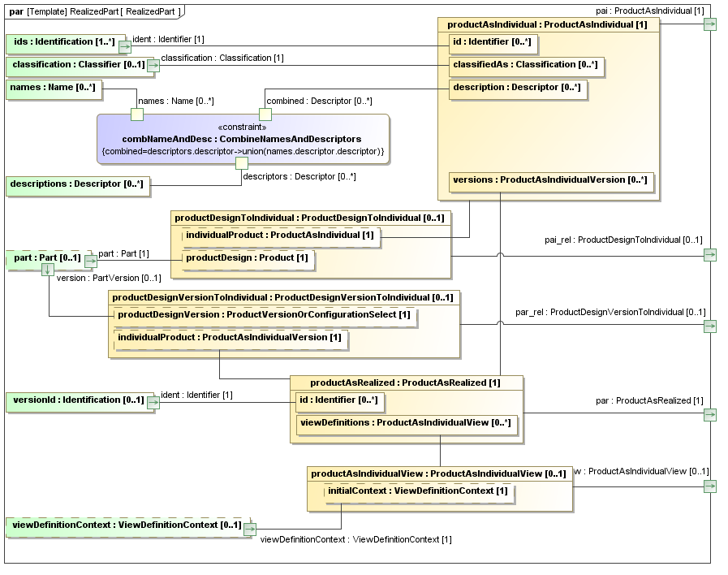This screenshot has height=575, width=728.
Task: Select the names : Name green block
Action: 53,88
